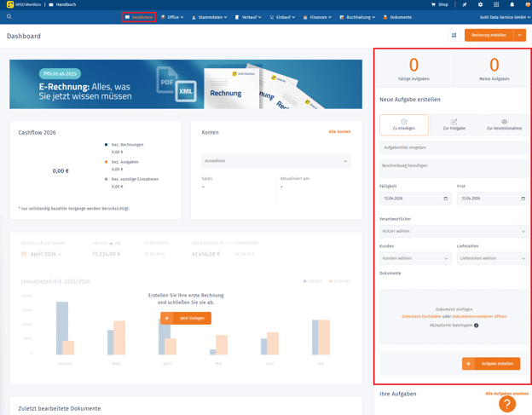Click the dashboard layout grid icon
This screenshot has width=532, height=415.
point(454,36)
